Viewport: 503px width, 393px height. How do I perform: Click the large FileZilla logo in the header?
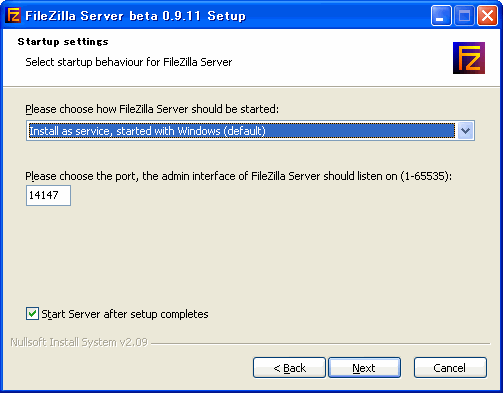coord(469,58)
